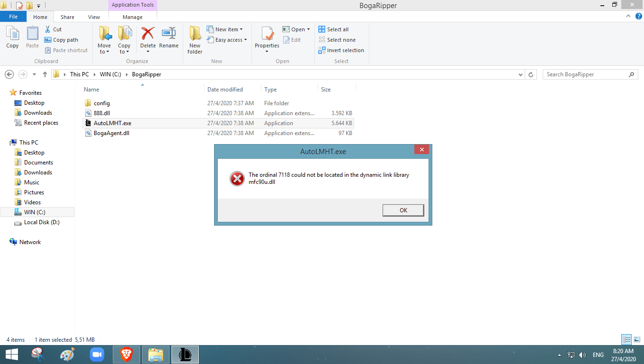Switch to the Home ribbon tab
The image size is (644, 364).
40,17
